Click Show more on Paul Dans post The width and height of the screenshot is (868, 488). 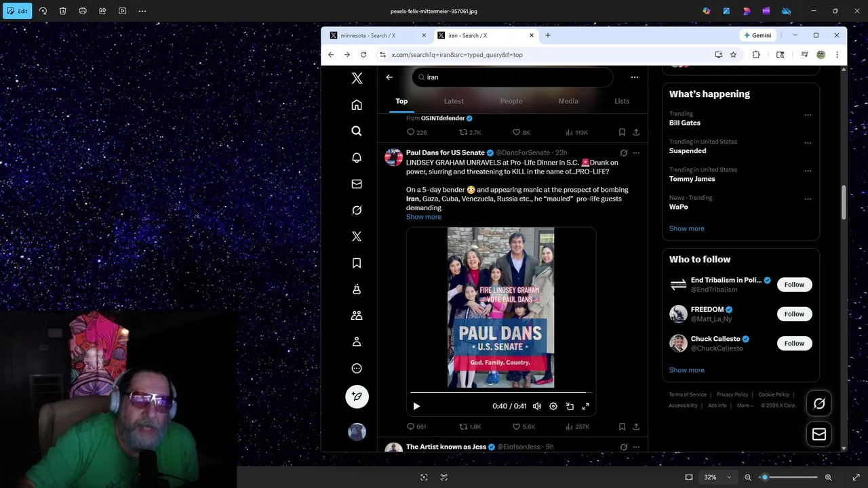click(x=424, y=217)
